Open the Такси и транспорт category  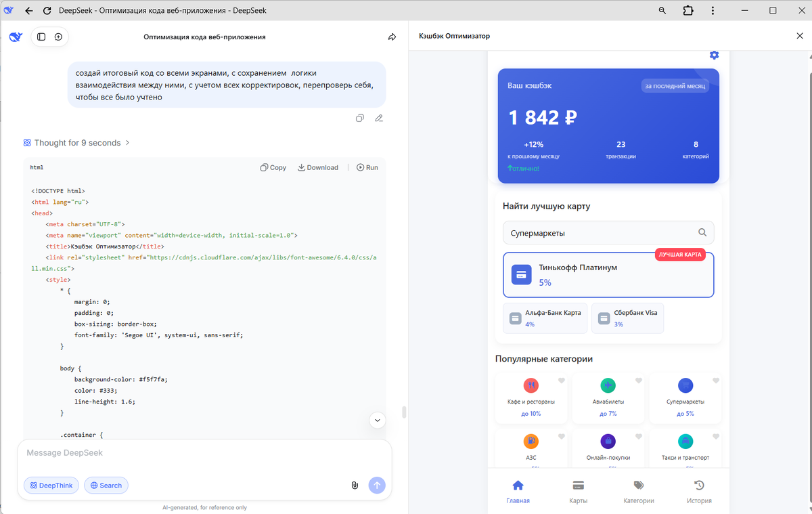(685, 448)
